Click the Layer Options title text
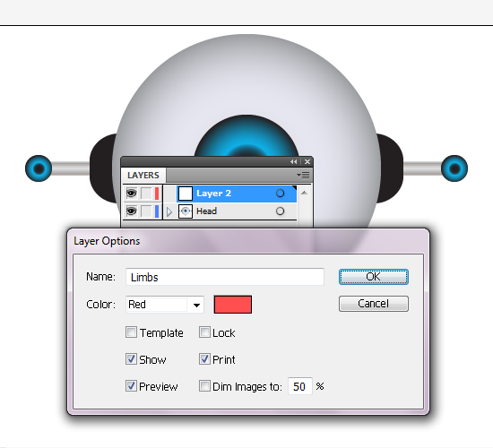 107,241
